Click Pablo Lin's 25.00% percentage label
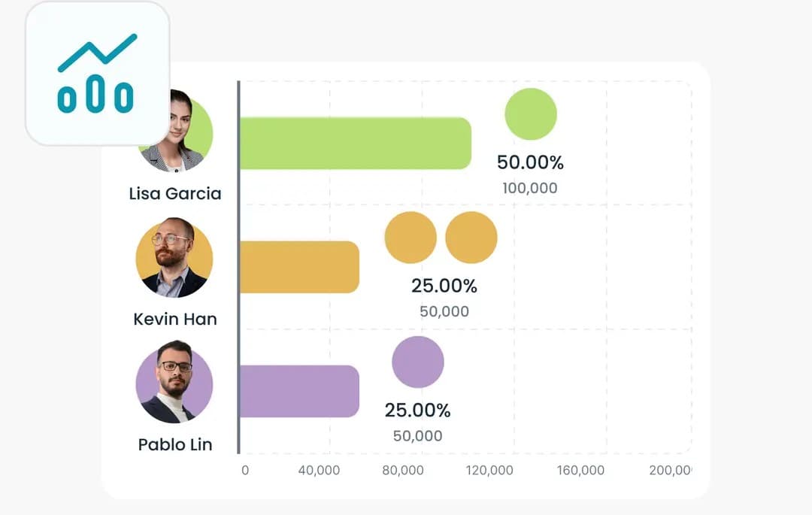This screenshot has height=515, width=812. 417,410
